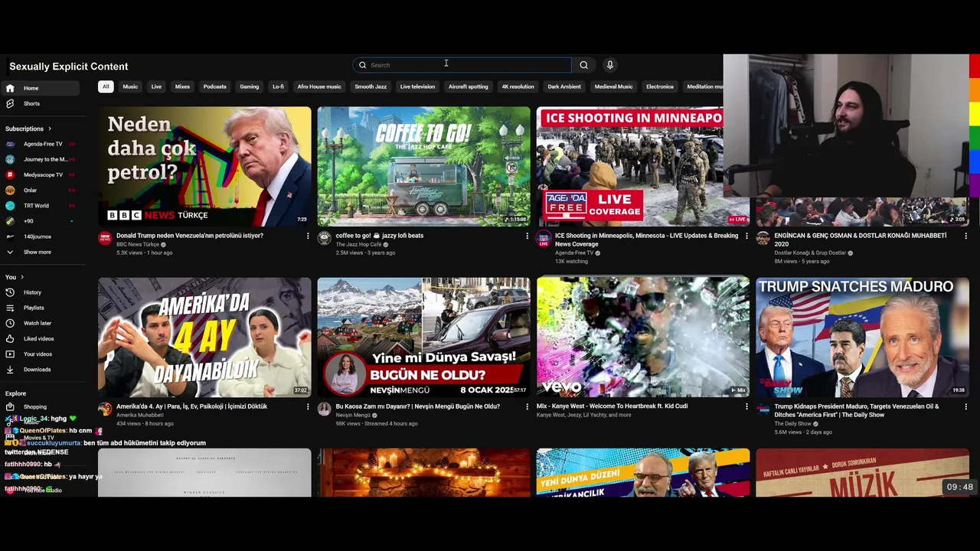Open options menu for ENGİNCAN & GENÇ OSMAN video
The height and width of the screenshot is (551, 980).
tap(965, 236)
